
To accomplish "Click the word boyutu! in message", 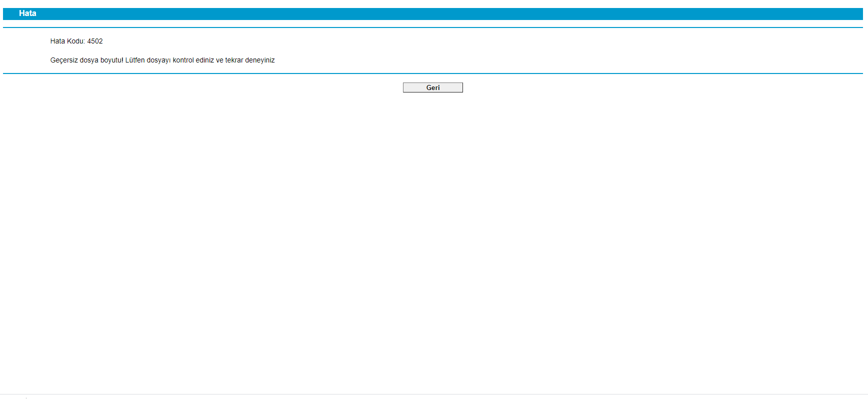I will coord(111,60).
